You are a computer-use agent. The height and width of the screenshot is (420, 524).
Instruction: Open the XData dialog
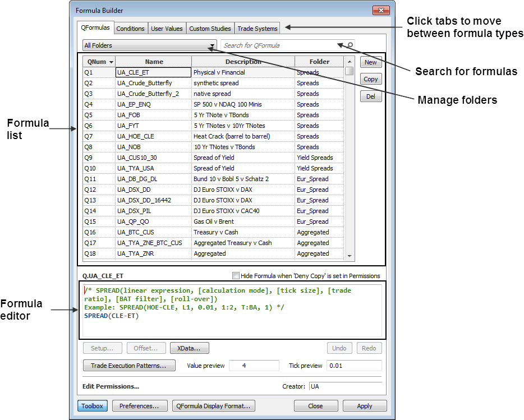coord(189,348)
